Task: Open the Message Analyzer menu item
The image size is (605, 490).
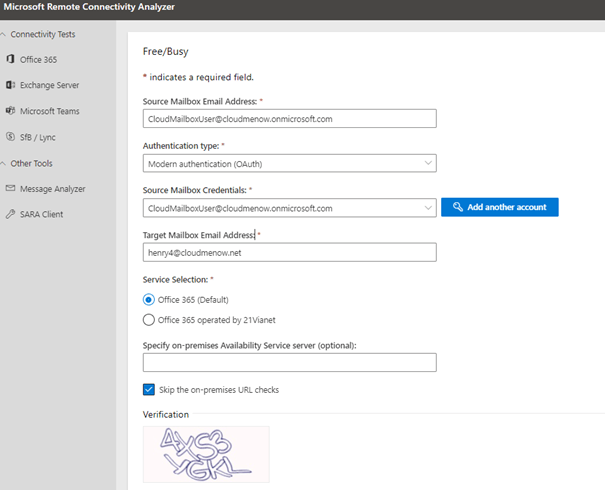Action: [53, 188]
